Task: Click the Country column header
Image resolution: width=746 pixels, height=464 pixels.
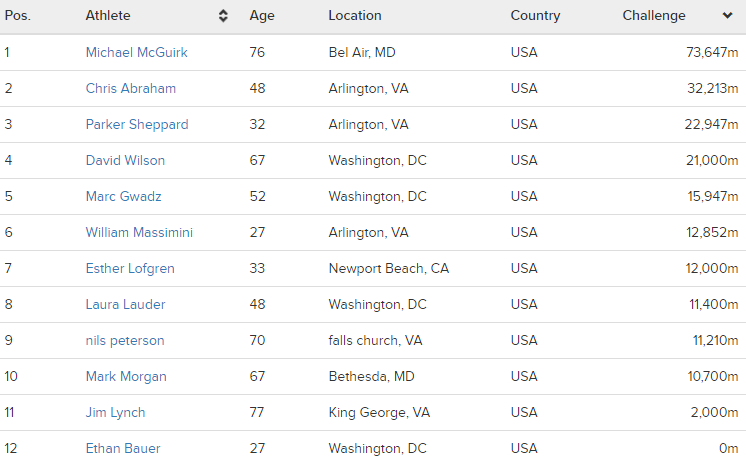Action: (x=535, y=16)
